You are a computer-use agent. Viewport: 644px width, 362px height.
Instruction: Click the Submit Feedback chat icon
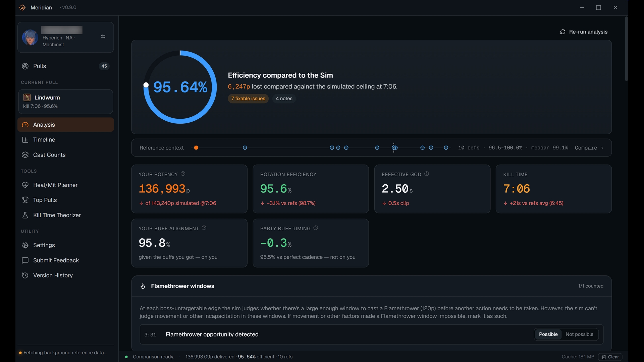[25, 260]
